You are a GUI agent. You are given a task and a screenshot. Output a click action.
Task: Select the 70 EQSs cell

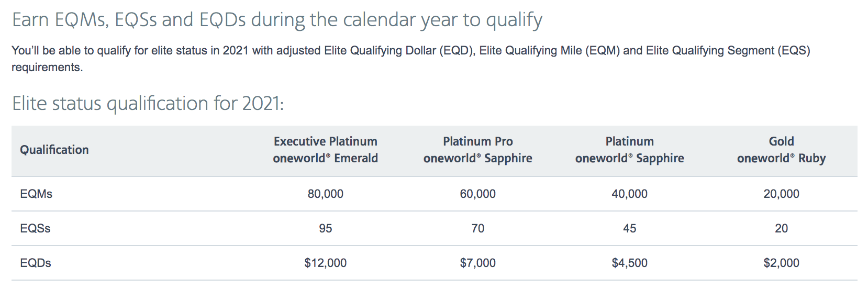[x=477, y=228]
